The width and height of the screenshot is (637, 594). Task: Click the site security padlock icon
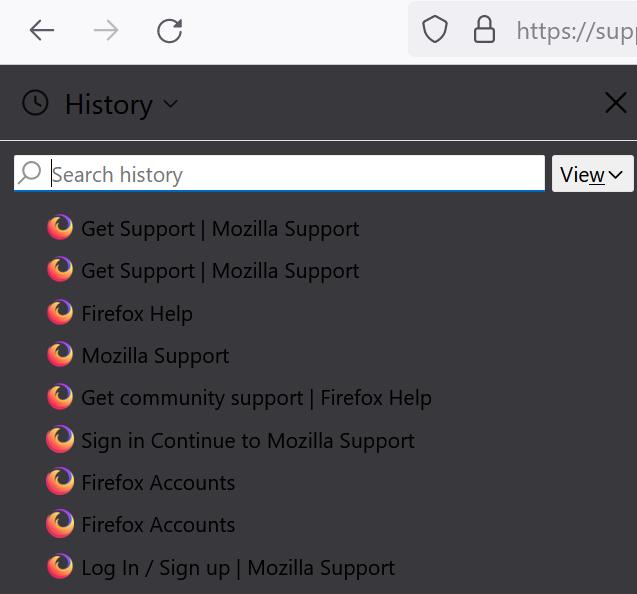point(484,29)
